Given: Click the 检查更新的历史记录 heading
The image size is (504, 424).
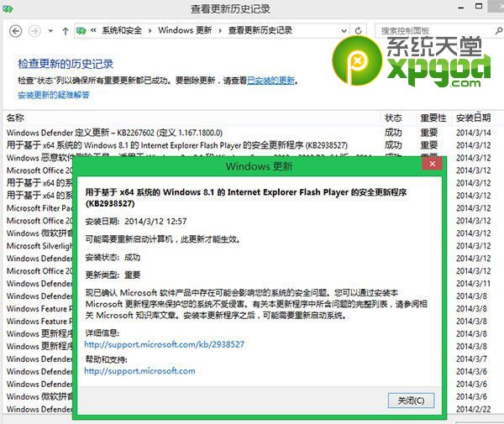Looking at the screenshot, I should (66, 64).
